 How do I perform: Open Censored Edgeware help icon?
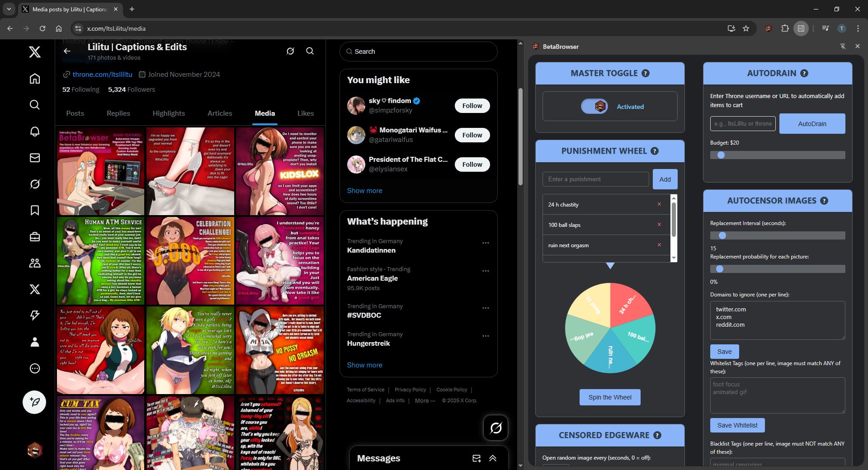coord(657,435)
